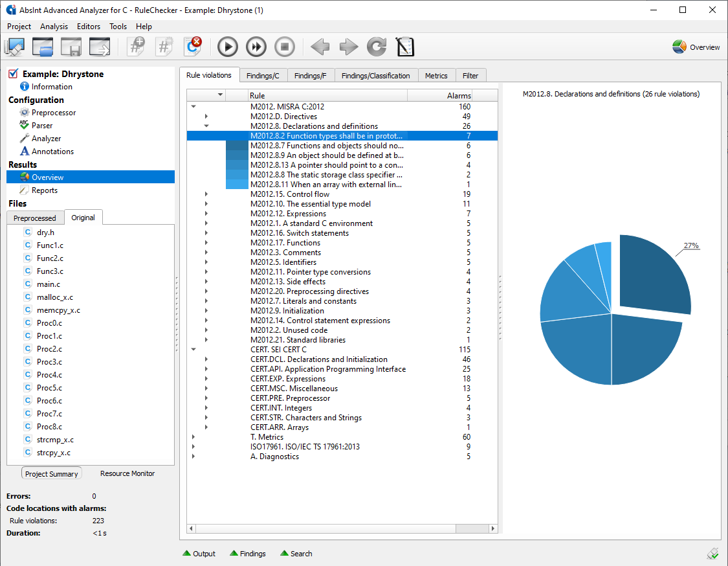Switch to the Findings/Classification tab

click(x=376, y=75)
